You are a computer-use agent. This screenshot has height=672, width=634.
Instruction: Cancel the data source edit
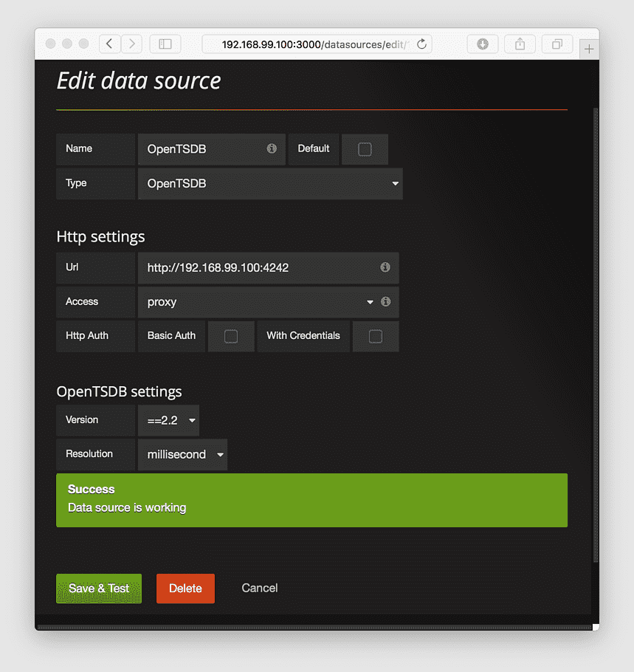click(x=259, y=588)
